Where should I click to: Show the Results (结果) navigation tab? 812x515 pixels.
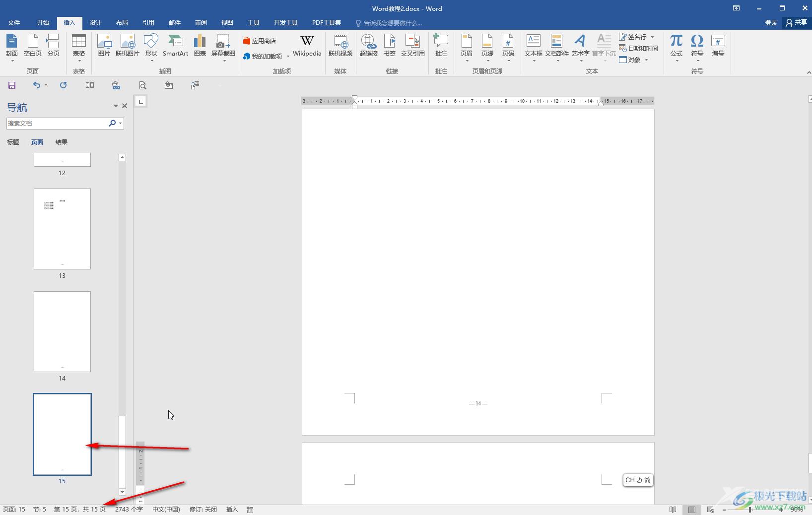coord(62,142)
